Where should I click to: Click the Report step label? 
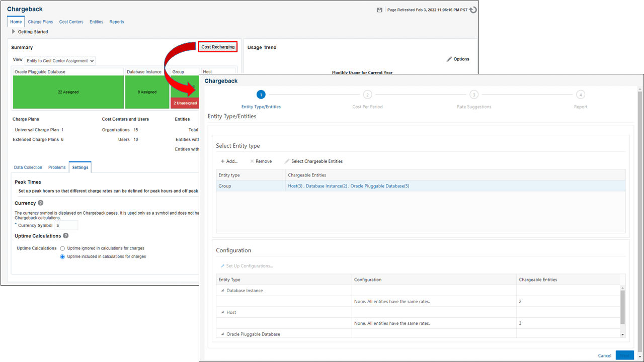581,107
